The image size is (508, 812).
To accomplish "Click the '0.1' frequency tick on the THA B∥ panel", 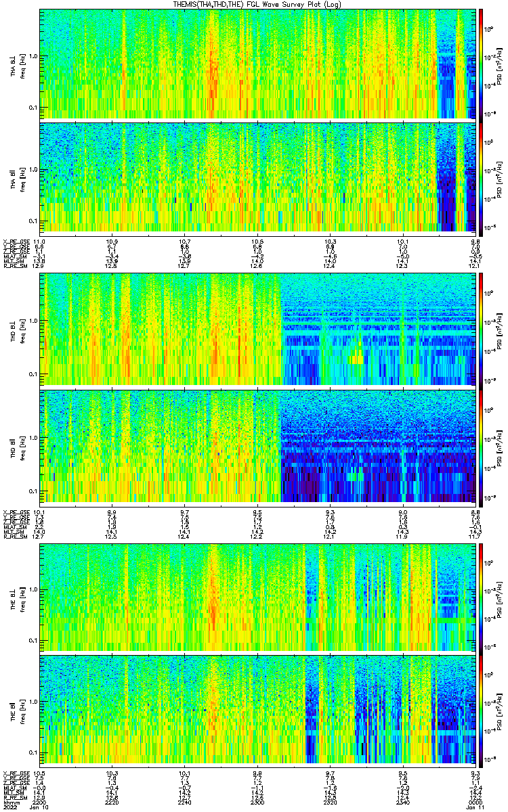I will coord(33,221).
